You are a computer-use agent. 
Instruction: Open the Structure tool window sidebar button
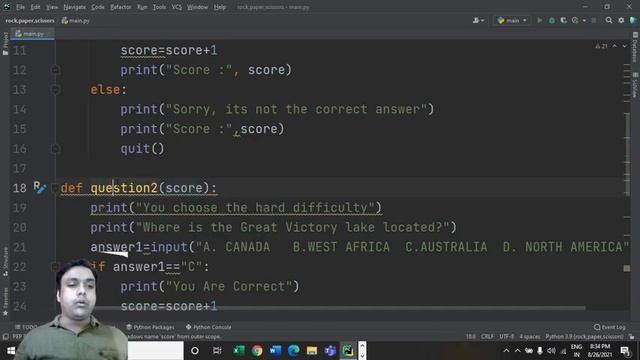pos(5,262)
